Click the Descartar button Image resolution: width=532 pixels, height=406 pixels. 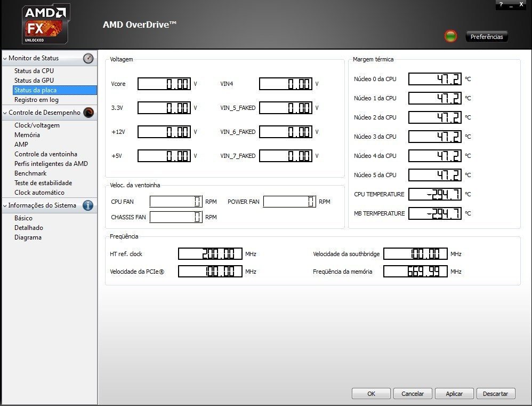496,394
